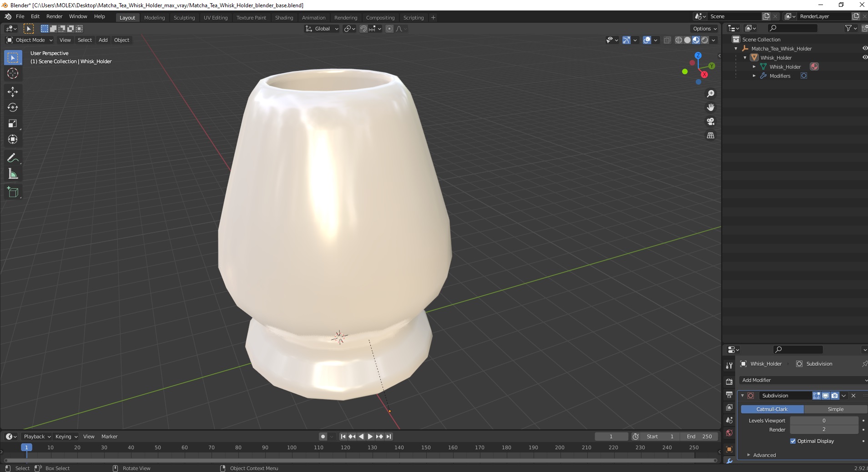Open the Options dropdown
Viewport: 868px width, 472px height.
(x=705, y=29)
